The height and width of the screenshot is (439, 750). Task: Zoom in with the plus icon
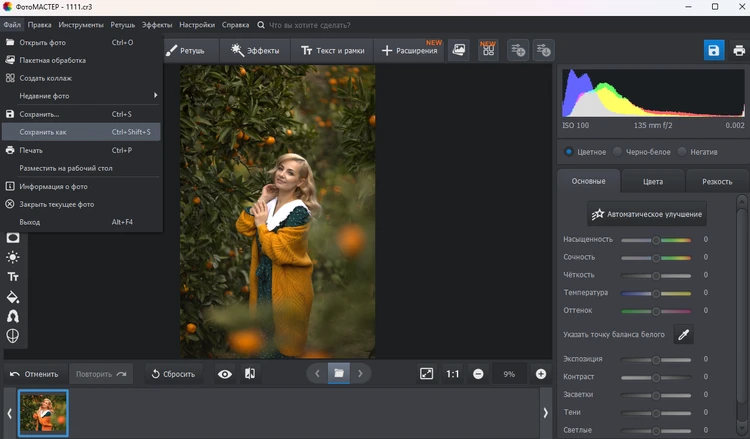[541, 373]
